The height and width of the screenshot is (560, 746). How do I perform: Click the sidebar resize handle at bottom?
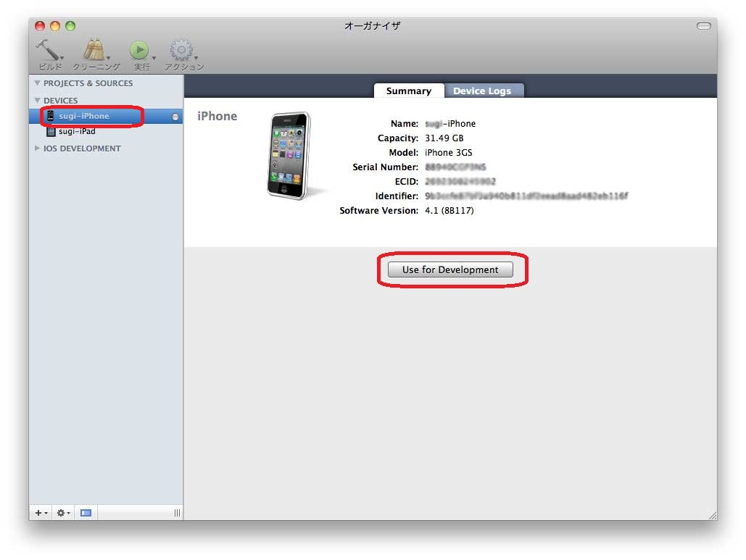177,513
